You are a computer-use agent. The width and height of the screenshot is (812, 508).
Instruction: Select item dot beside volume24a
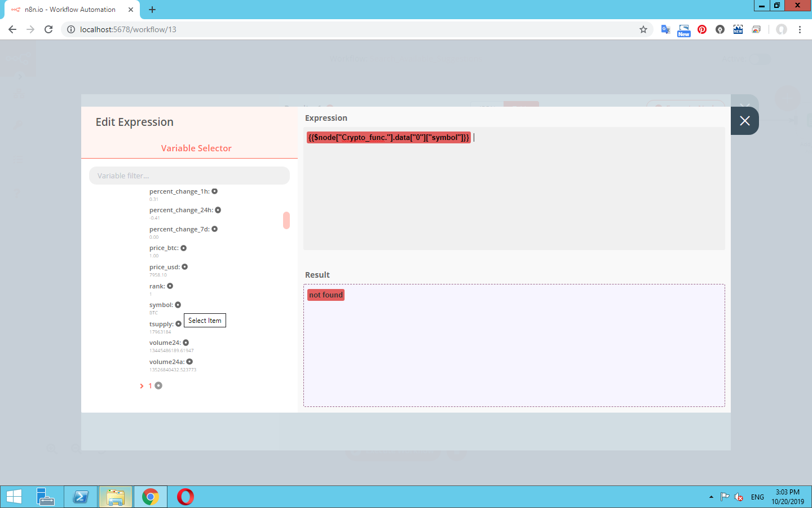[189, 362]
